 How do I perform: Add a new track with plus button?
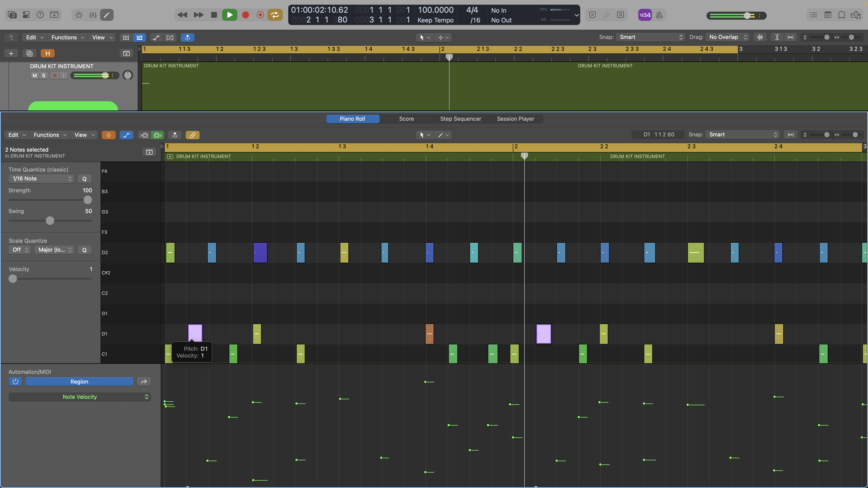[x=11, y=53]
